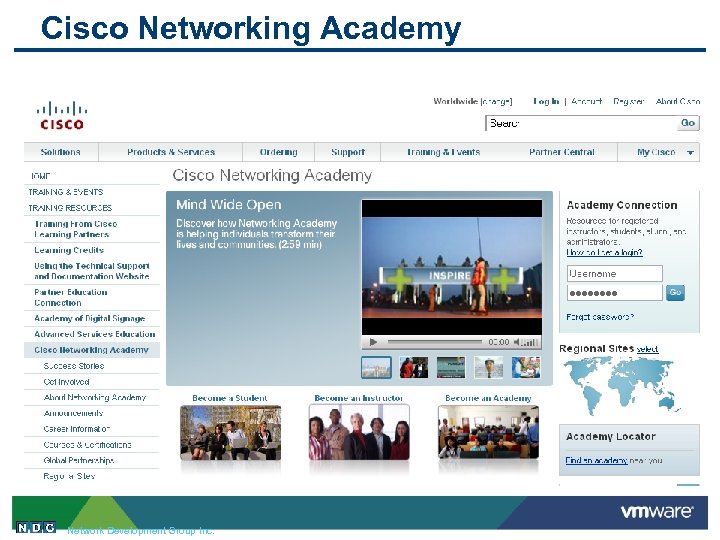Open Announcements sidebar link
720x540 pixels.
(73, 413)
